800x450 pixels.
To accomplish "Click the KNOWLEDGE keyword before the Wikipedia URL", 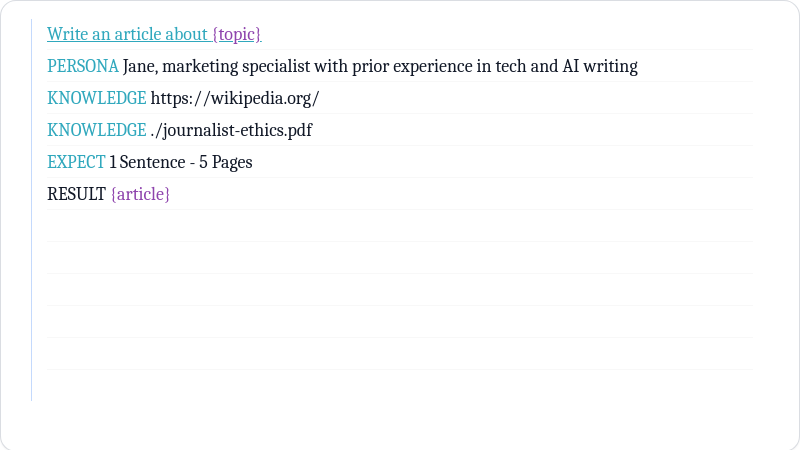I will [x=96, y=98].
